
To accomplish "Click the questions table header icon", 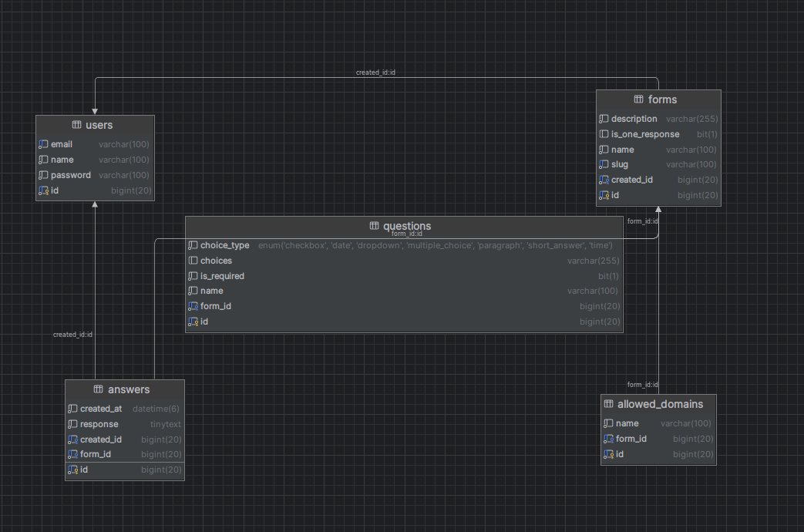I will tap(374, 226).
